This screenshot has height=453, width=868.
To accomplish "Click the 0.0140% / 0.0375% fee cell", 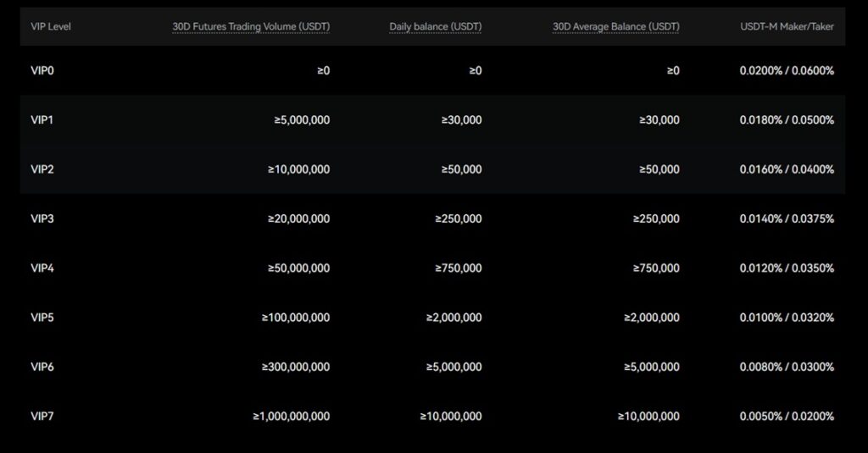I will click(787, 218).
